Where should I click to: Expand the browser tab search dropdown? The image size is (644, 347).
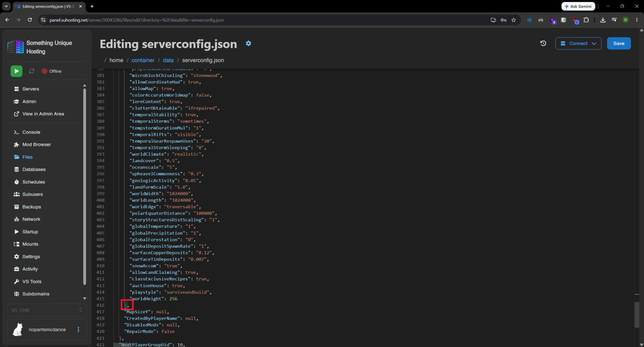(6, 6)
